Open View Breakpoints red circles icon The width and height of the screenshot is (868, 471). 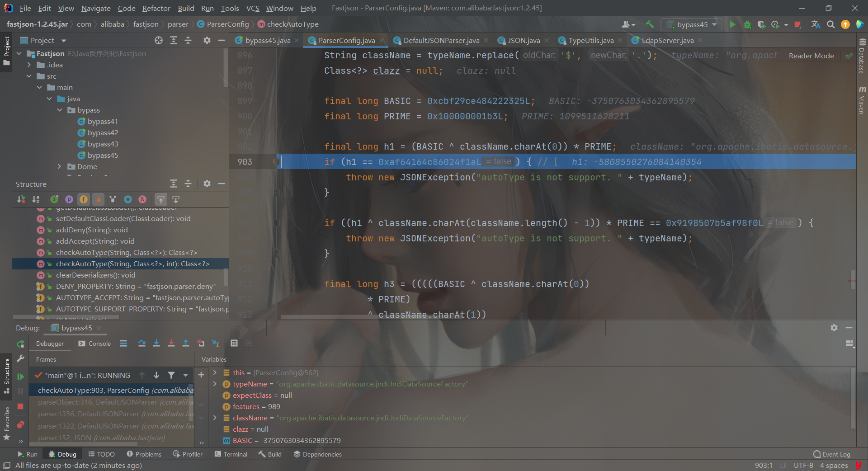pyautogui.click(x=20, y=425)
